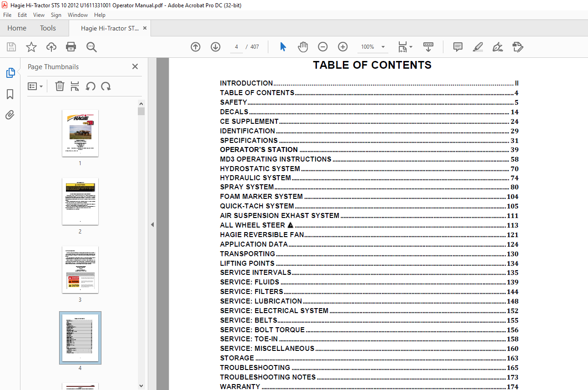Activate the hand pan tool
This screenshot has height=390, width=588.
(x=303, y=47)
